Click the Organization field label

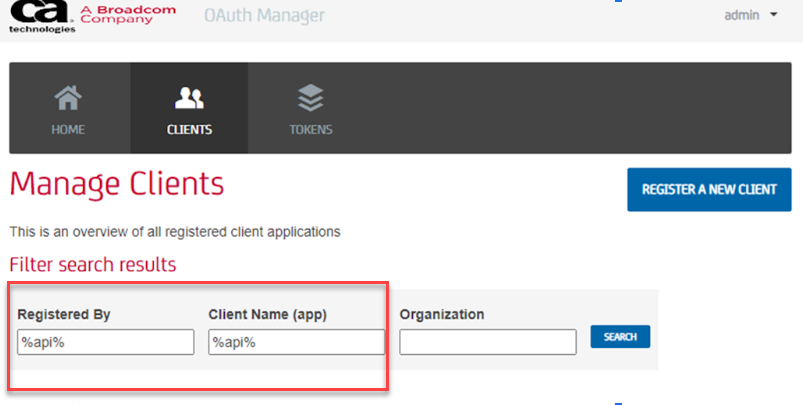442,314
